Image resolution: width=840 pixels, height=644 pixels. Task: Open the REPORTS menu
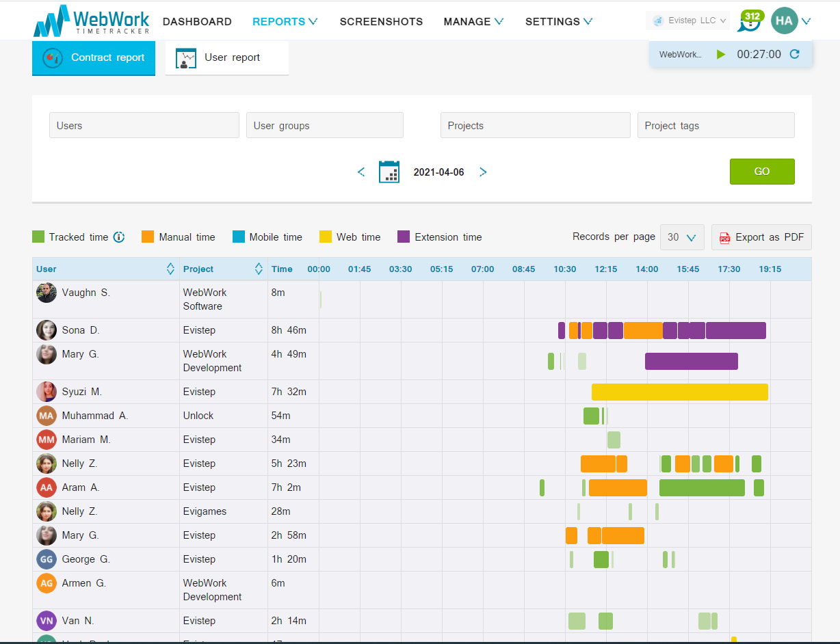click(x=285, y=21)
